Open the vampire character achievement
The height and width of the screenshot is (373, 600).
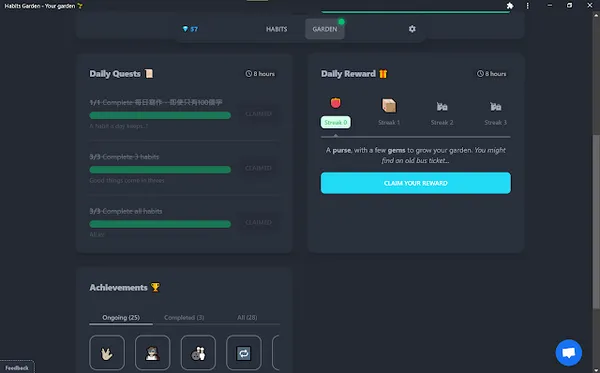(152, 353)
